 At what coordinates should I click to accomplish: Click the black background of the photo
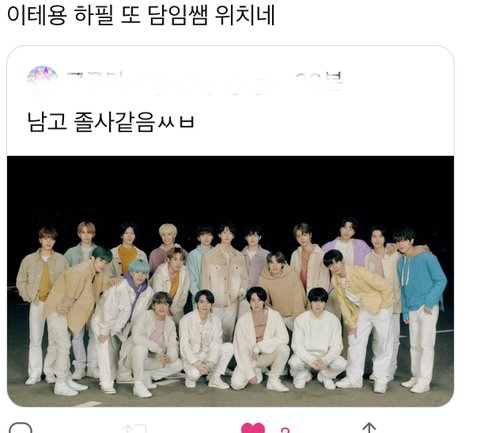(230, 187)
